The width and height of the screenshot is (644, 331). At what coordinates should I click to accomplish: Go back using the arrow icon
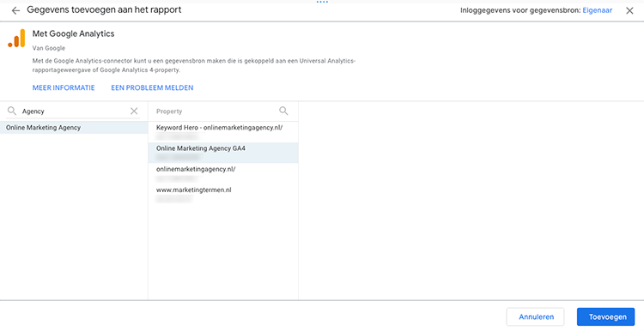[x=15, y=10]
